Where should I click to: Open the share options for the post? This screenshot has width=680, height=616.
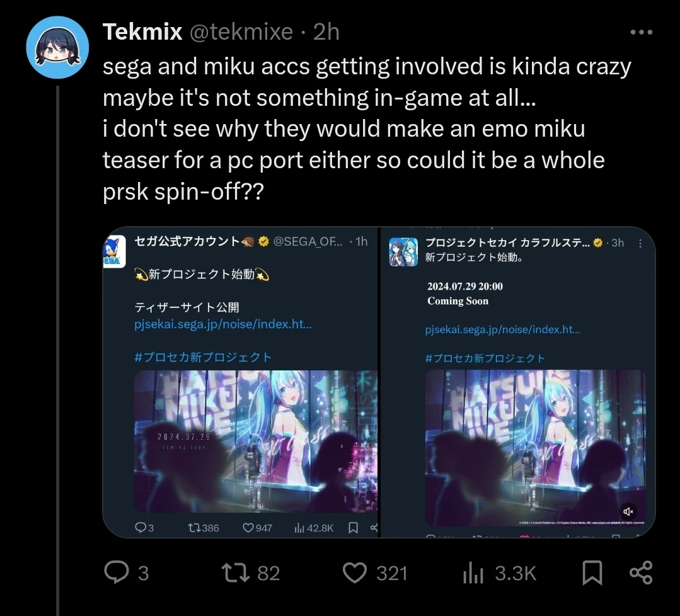(x=640, y=573)
